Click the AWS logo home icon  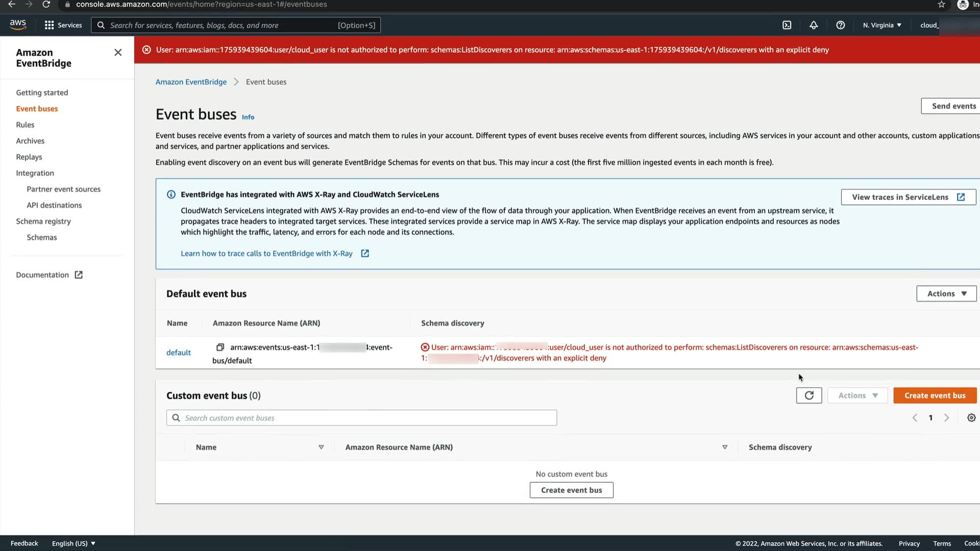(18, 24)
